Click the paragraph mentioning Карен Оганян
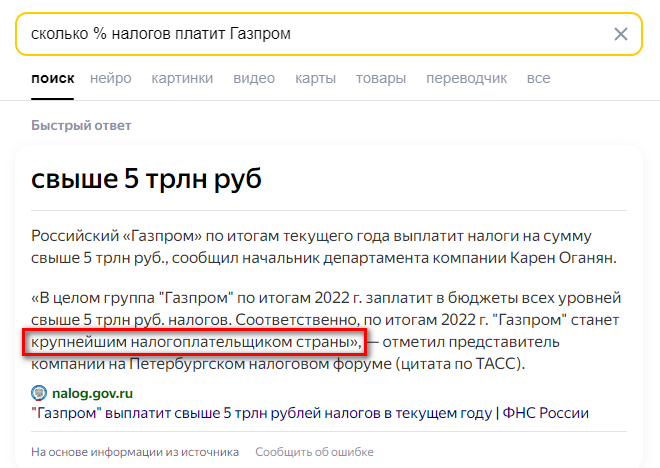The height and width of the screenshot is (468, 660). pos(324,247)
